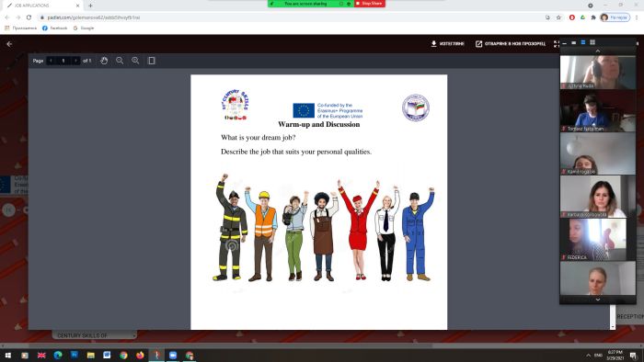Open the Facebook bookmark
The width and height of the screenshot is (644, 362).
[55, 28]
